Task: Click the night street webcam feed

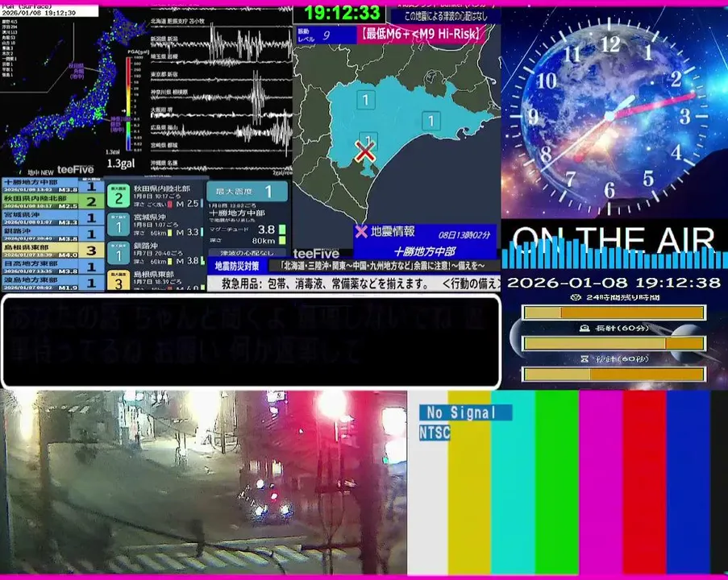Action: pyautogui.click(x=203, y=483)
